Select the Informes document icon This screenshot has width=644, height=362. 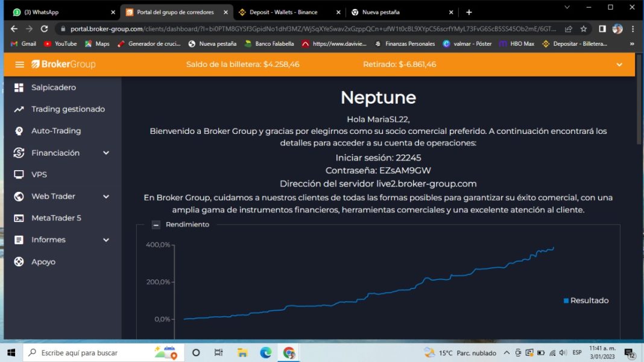[19, 240]
